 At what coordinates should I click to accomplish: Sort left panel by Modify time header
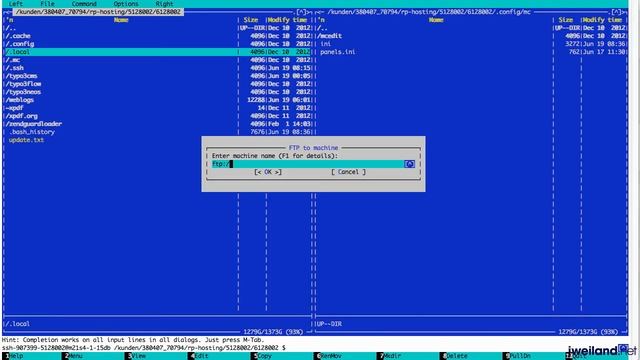[287, 20]
